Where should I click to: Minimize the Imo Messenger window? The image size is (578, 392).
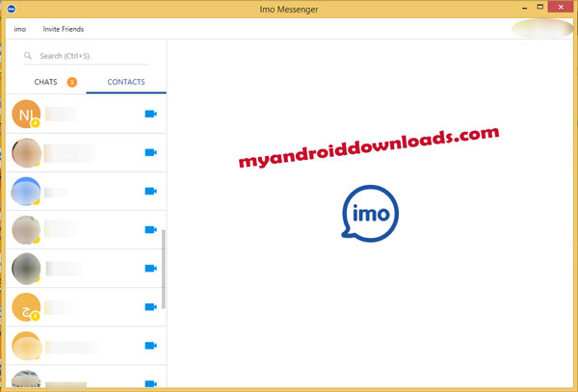(x=525, y=8)
